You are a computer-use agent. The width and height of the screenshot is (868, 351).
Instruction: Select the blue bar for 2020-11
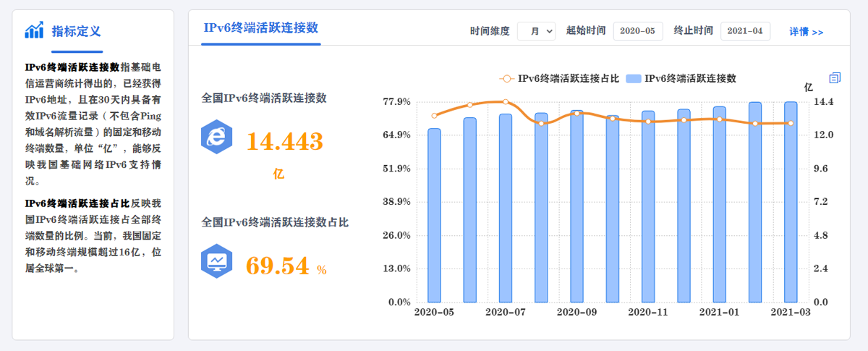[x=647, y=206]
